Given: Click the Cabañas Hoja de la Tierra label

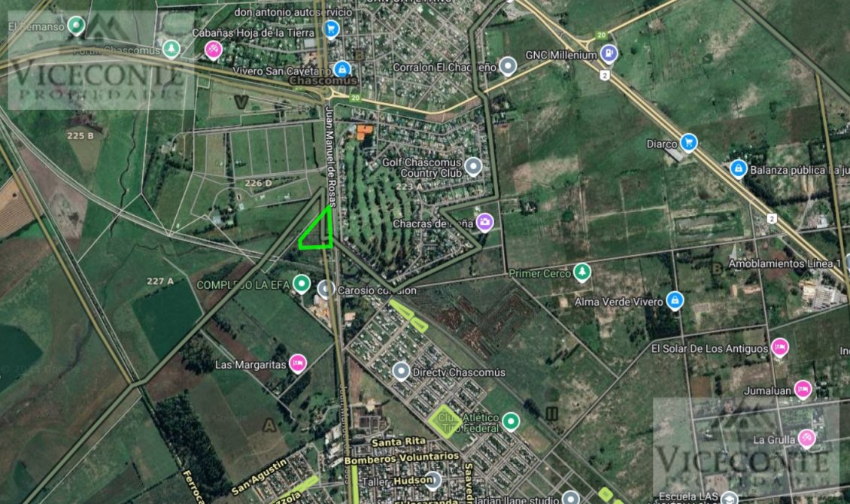Looking at the screenshot, I should point(253,33).
